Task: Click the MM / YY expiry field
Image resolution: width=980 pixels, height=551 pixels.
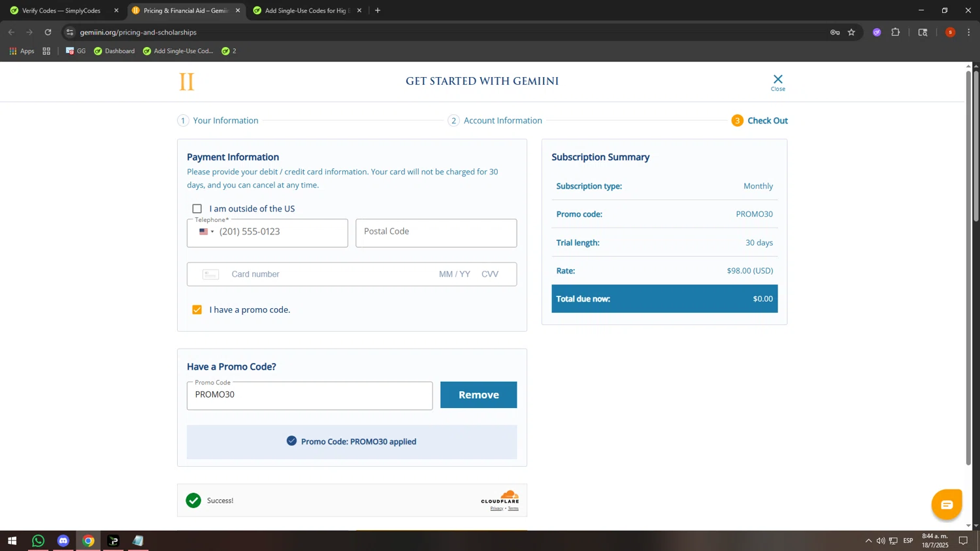Action: tap(455, 274)
